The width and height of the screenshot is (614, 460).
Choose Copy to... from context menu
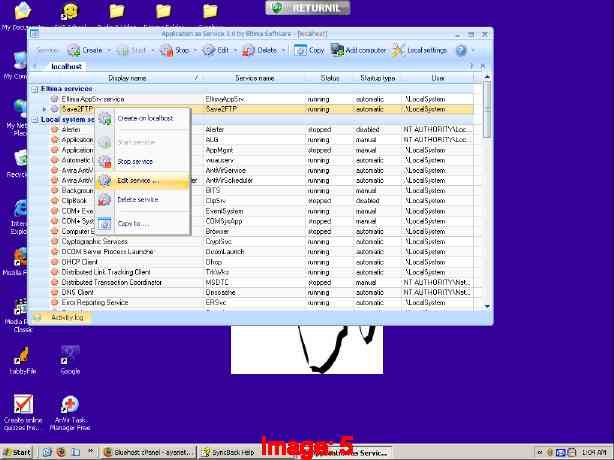point(143,224)
